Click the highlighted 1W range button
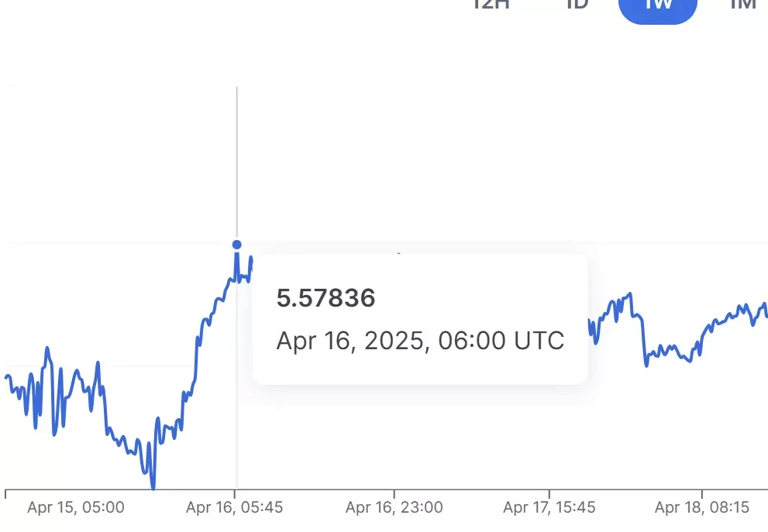 coord(658,7)
